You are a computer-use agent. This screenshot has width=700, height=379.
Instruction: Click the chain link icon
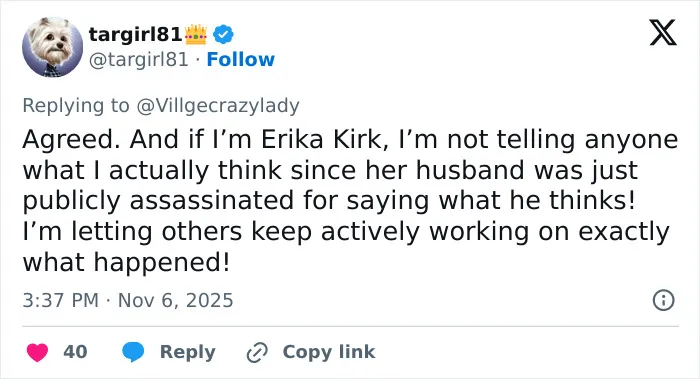[257, 352]
